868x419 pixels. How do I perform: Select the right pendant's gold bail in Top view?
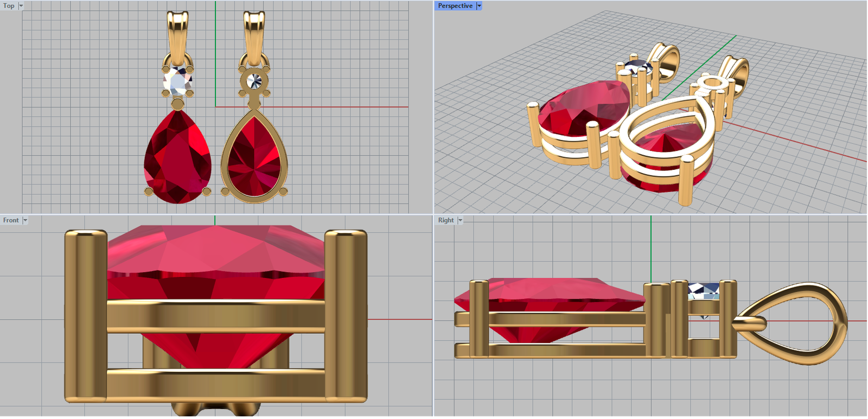click(x=254, y=33)
